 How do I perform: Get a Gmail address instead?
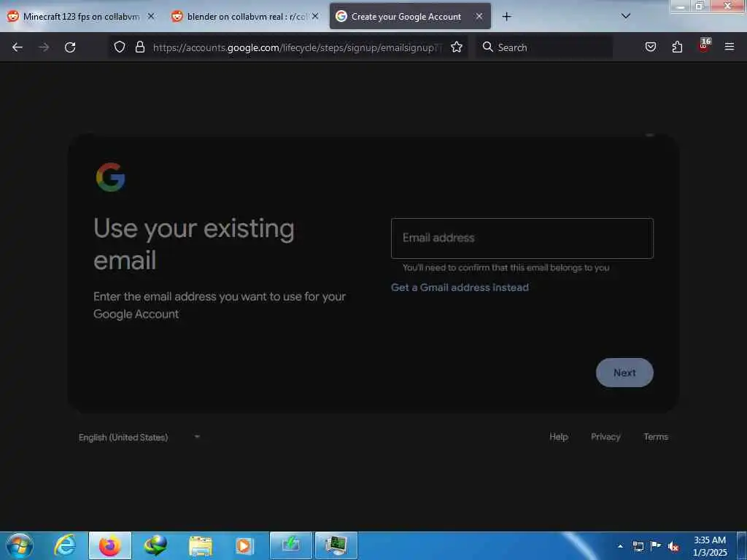pyautogui.click(x=460, y=287)
